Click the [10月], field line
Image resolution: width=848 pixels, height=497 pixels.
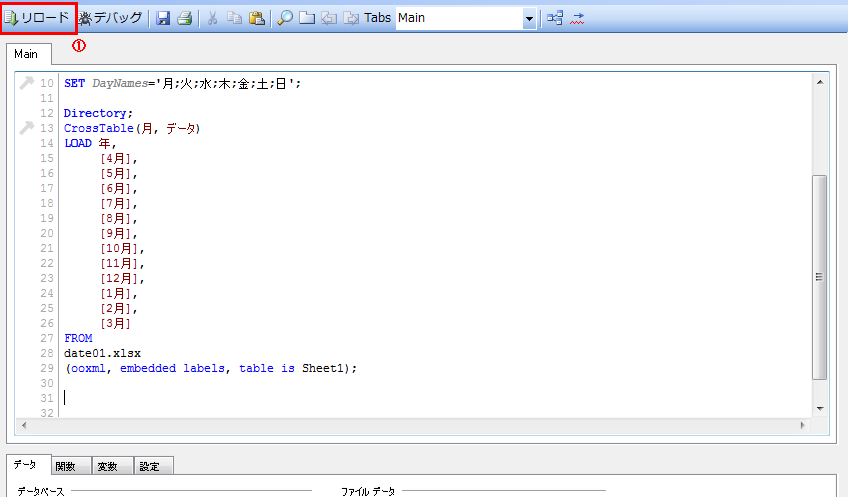click(x=122, y=248)
